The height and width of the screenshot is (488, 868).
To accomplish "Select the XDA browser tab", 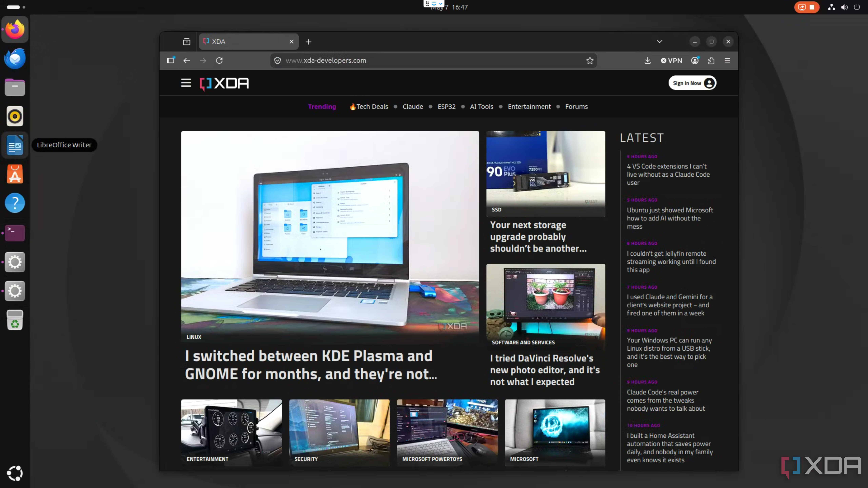I will (x=249, y=41).
